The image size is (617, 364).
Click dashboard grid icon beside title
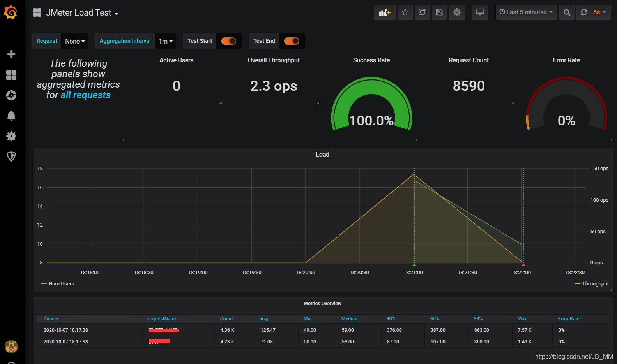tap(37, 12)
